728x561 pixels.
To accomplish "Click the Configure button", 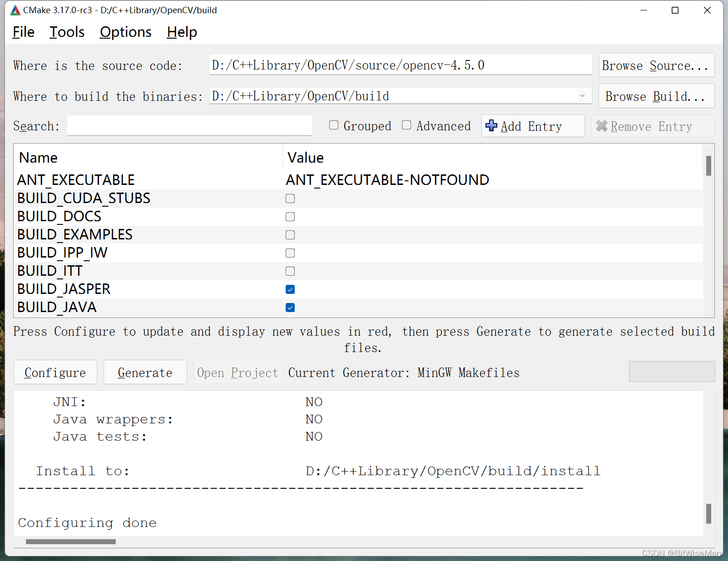I will (x=55, y=372).
